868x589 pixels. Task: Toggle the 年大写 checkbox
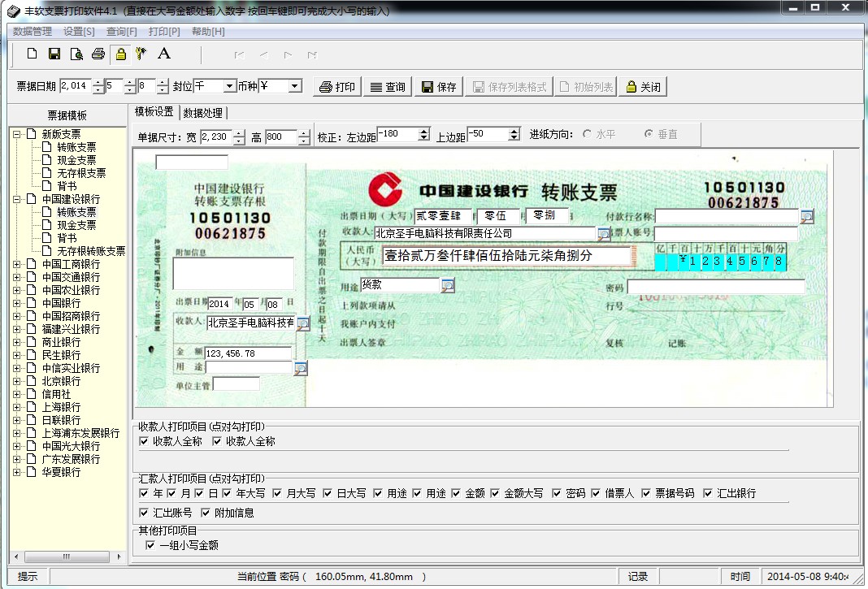click(x=227, y=493)
